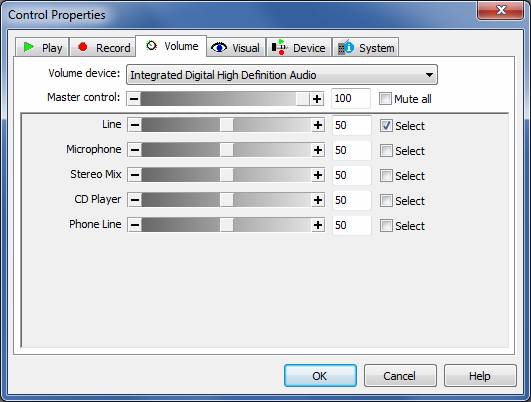Click the OK button
Screen dimensions: 531x402
click(320, 376)
